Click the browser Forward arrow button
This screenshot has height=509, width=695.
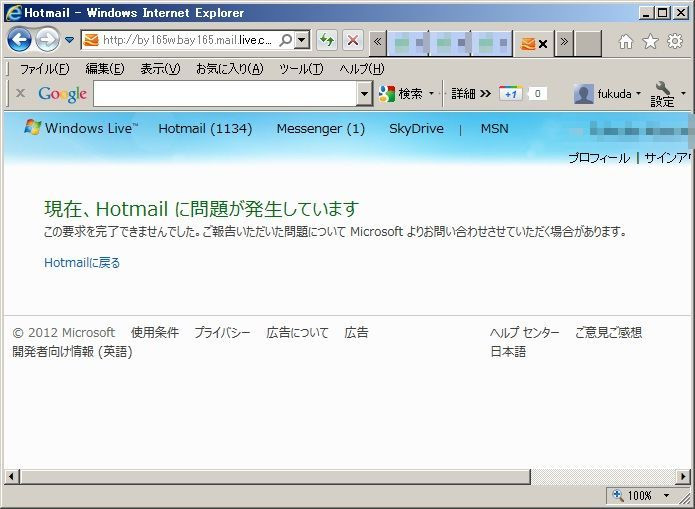point(47,40)
